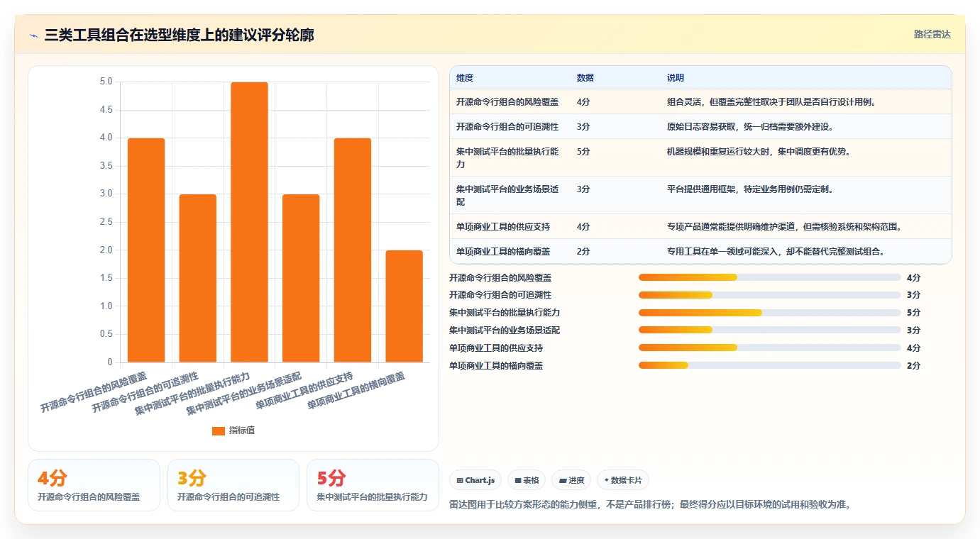
Task: Click the 说明 column header
Action: (x=676, y=78)
